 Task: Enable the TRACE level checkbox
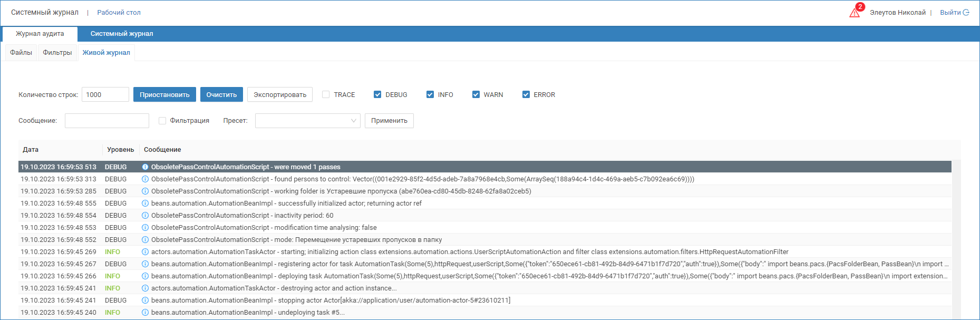click(x=326, y=94)
